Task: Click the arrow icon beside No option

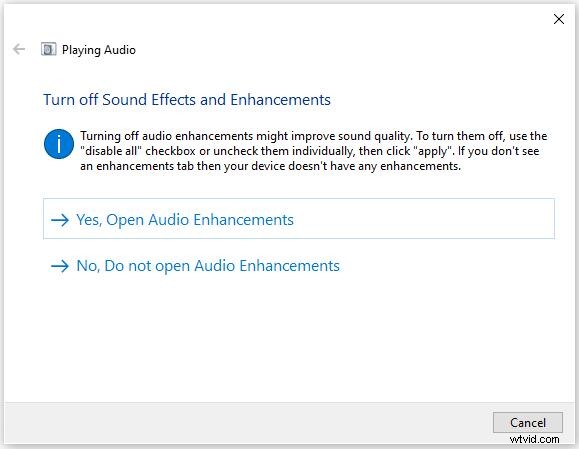Action: (60, 266)
